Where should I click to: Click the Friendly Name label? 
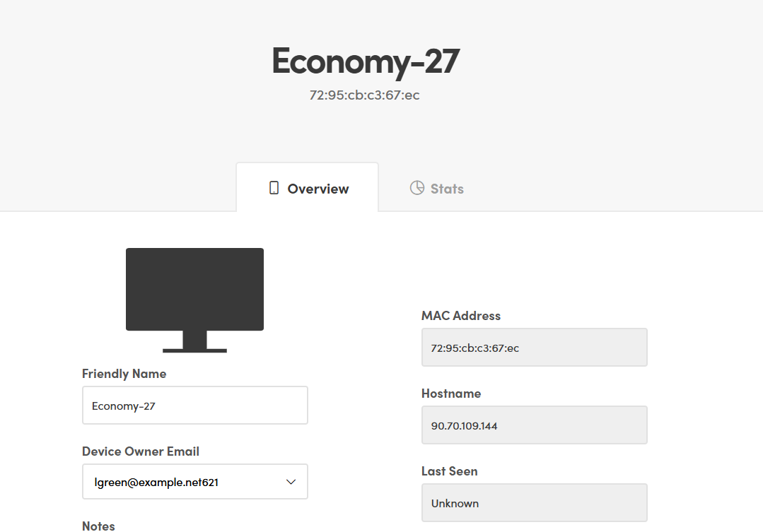click(x=124, y=374)
